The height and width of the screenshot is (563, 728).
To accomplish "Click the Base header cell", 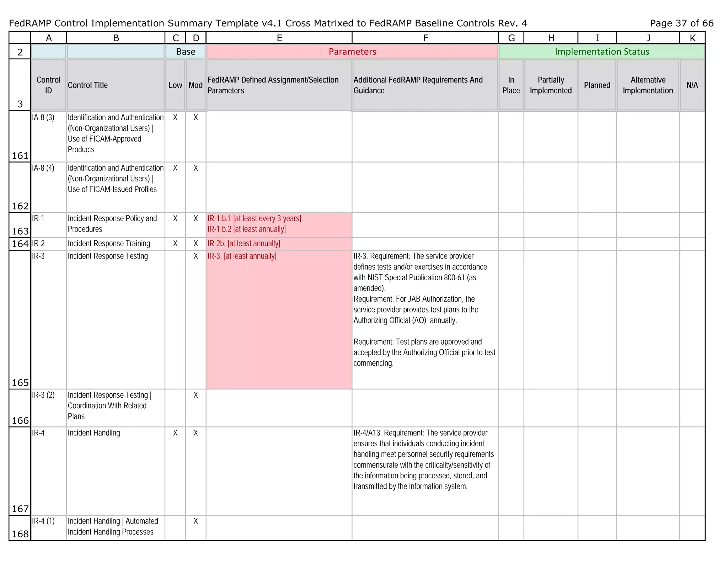I will (x=186, y=52).
